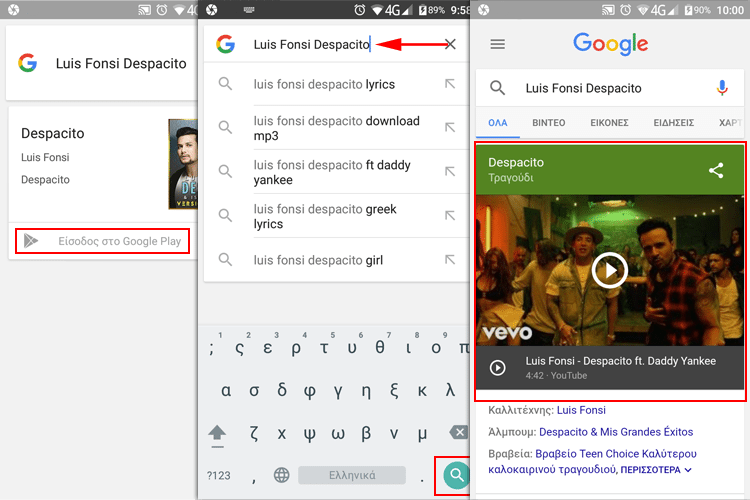Choose suggestion 'luis fonsi despacito girl'
This screenshot has width=750, height=500.
click(x=318, y=260)
